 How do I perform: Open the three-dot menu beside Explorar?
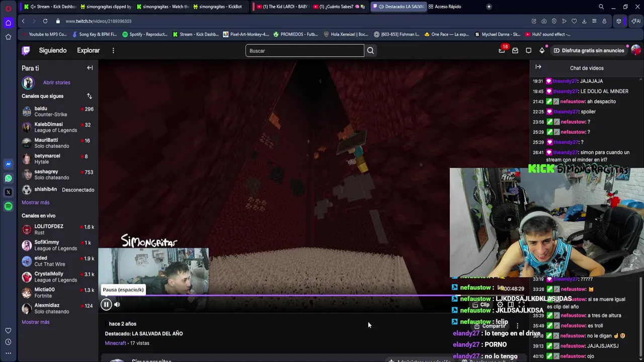point(113,50)
